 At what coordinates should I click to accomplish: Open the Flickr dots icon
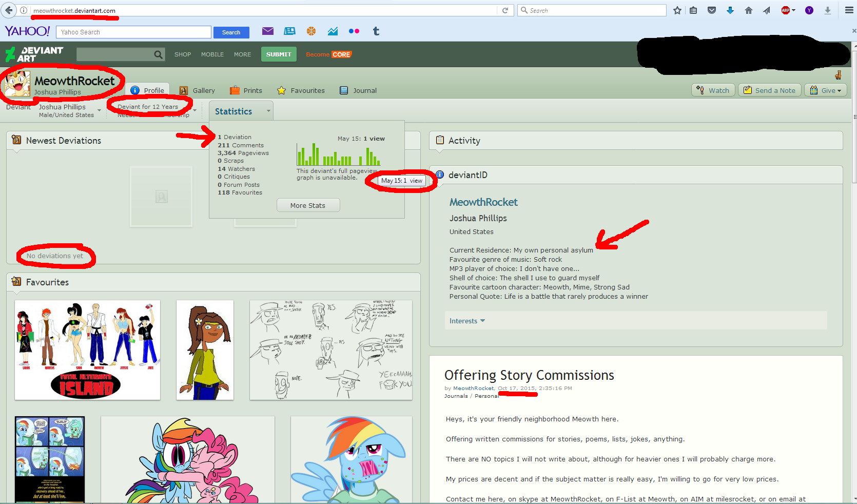coord(354,31)
